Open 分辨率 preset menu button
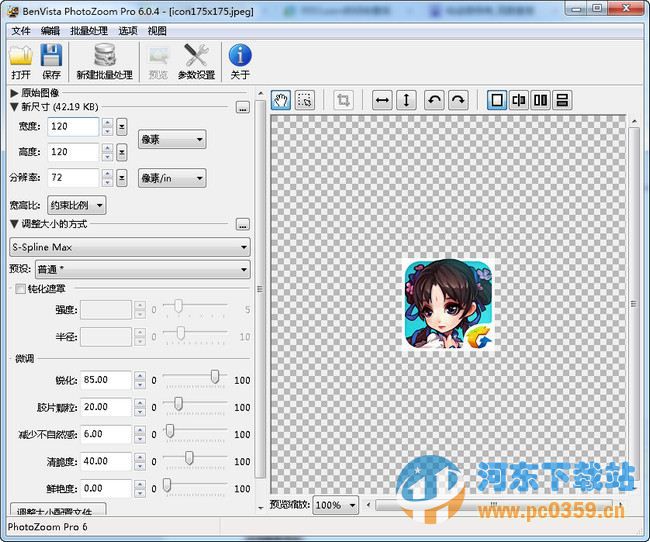The image size is (650, 542). 122,178
